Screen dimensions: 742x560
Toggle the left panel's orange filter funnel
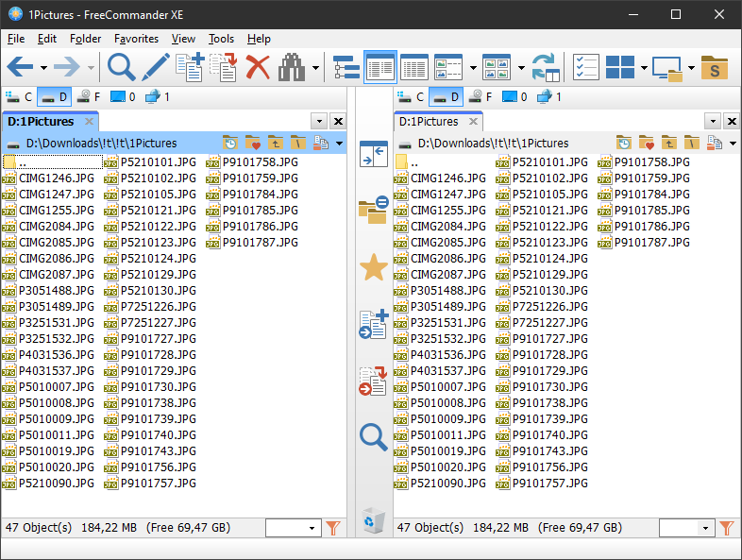coord(333,528)
